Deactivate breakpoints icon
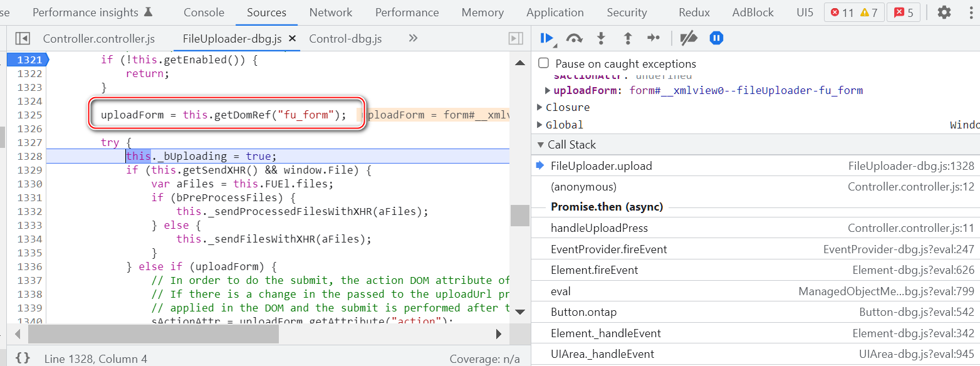The height and width of the screenshot is (366, 980). pyautogui.click(x=689, y=39)
